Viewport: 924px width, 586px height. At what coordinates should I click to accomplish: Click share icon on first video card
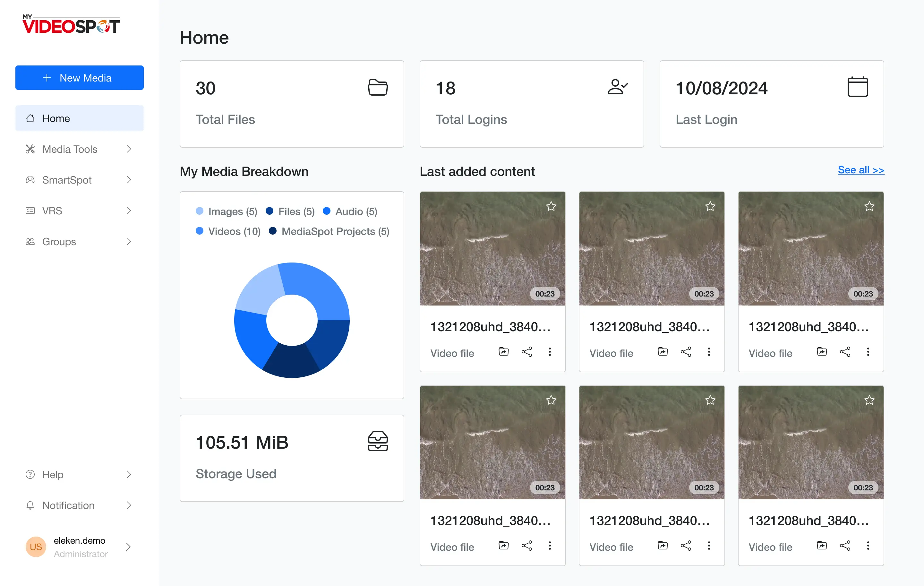pyautogui.click(x=526, y=352)
